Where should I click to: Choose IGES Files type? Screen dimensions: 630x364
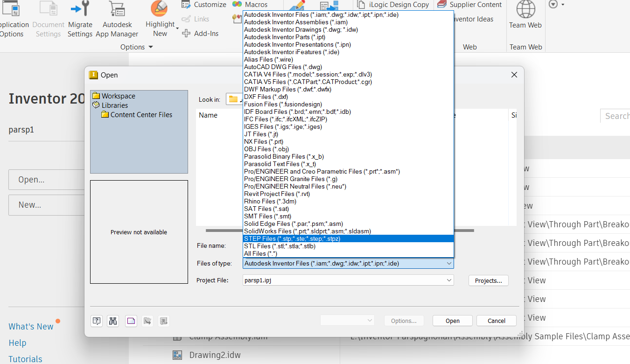(348, 126)
